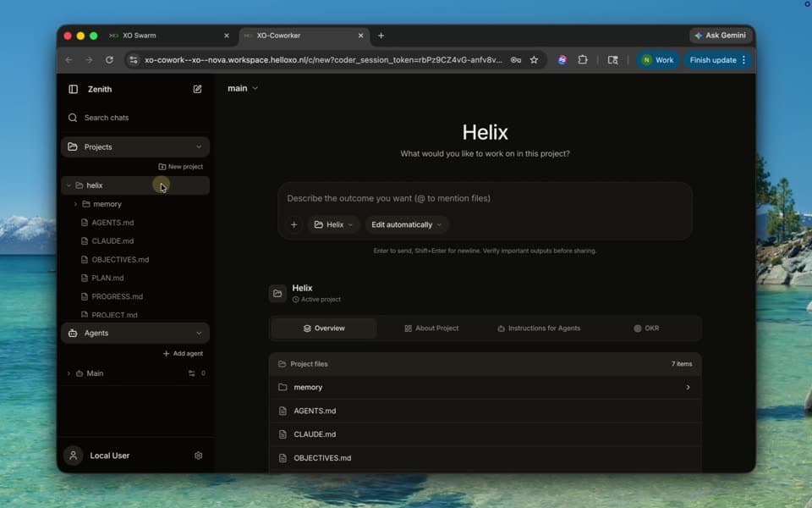
Task: Open OBJECTIVES.md in Project files list
Action: 486,458
